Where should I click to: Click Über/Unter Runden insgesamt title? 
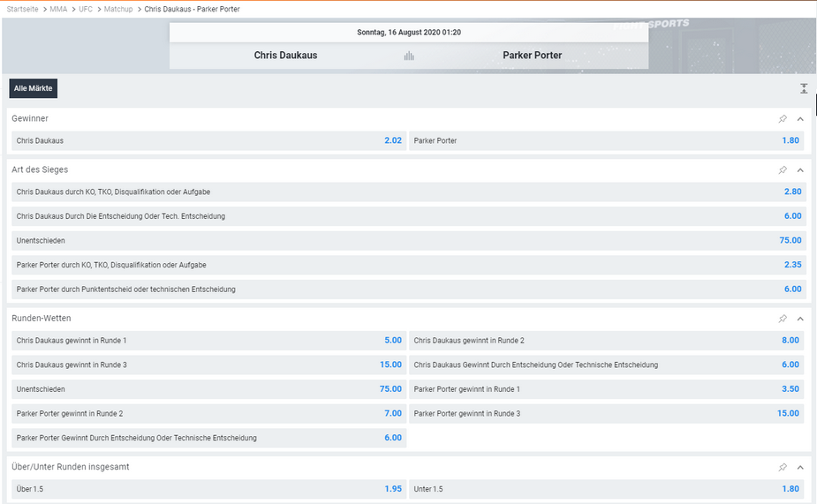click(x=71, y=467)
